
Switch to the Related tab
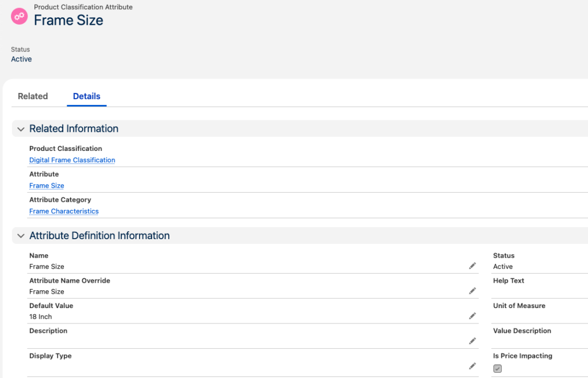33,96
